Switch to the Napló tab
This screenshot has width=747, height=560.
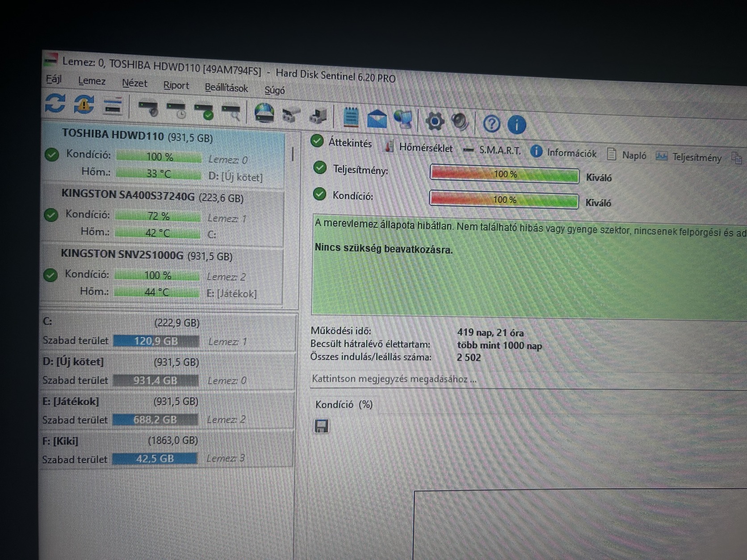[627, 155]
